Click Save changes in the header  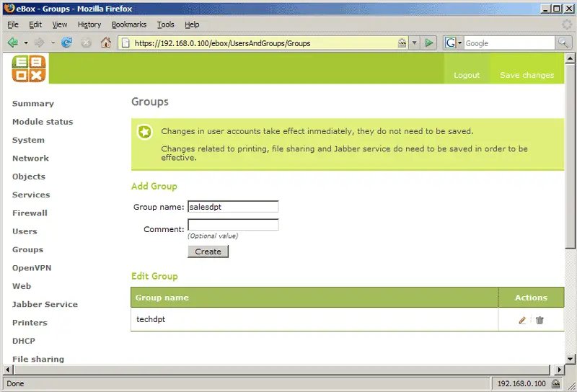(527, 75)
